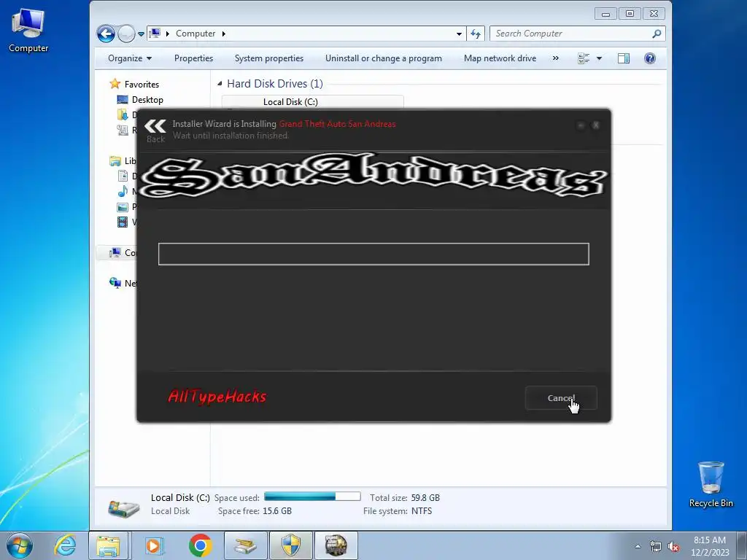Go back in Explorer navigation
Viewport: 747px width, 560px height.
pyautogui.click(x=106, y=34)
